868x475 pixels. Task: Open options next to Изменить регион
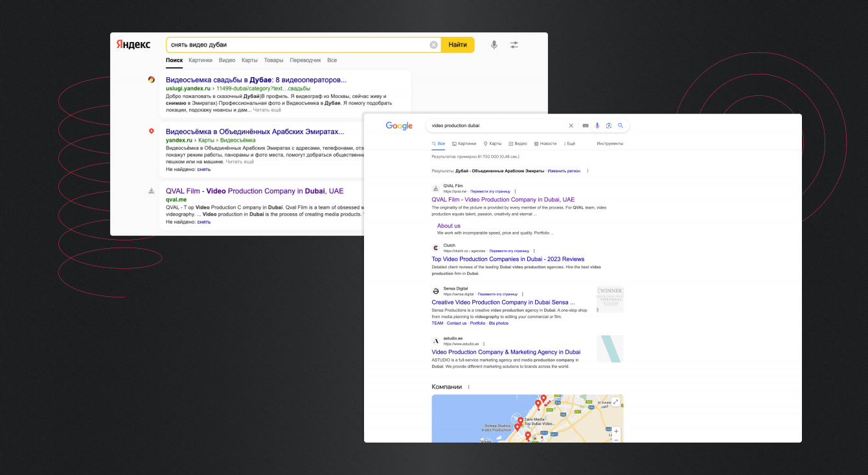[x=588, y=170]
